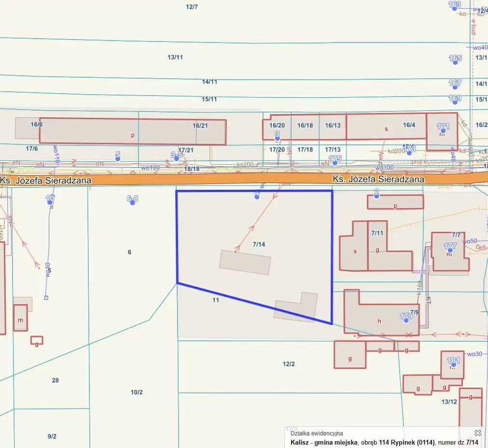Select parcel label 17/18

(x=305, y=150)
